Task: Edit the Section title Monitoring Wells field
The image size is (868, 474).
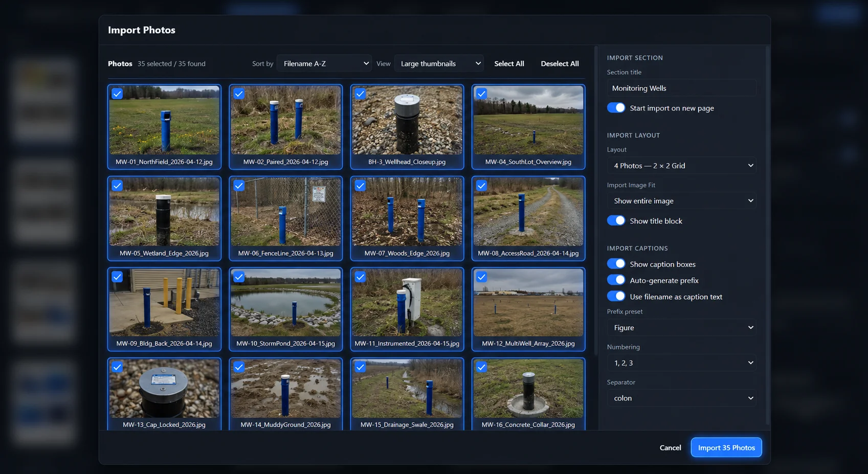Action: (682, 88)
